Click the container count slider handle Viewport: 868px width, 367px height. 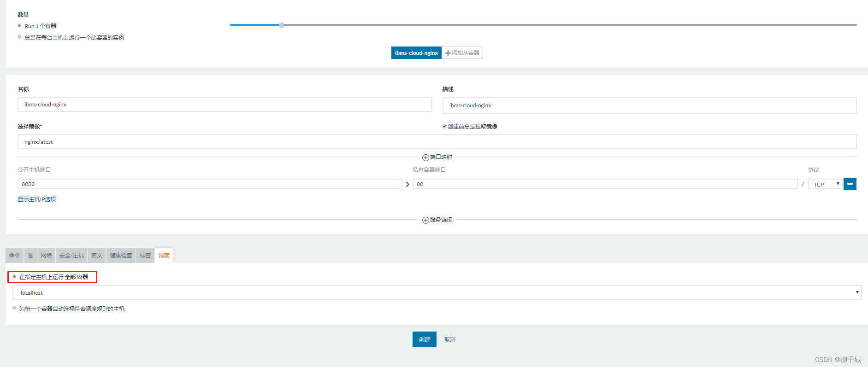(281, 25)
